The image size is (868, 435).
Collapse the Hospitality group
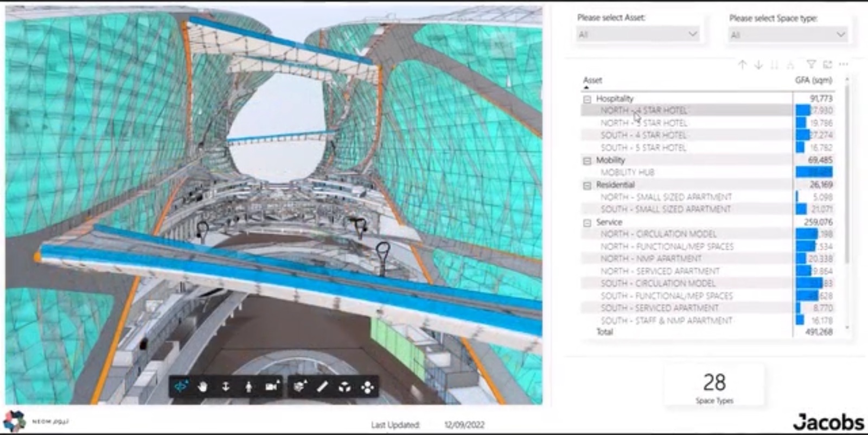point(587,99)
